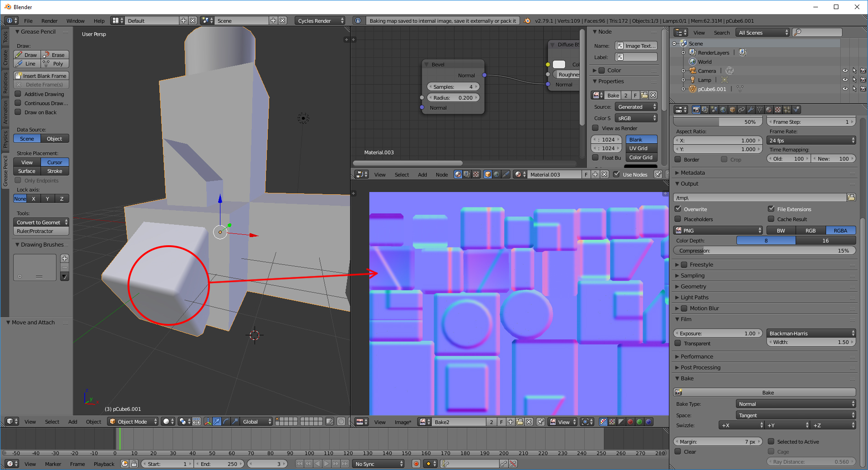
Task: Click the Bake button
Action: pyautogui.click(x=765, y=392)
